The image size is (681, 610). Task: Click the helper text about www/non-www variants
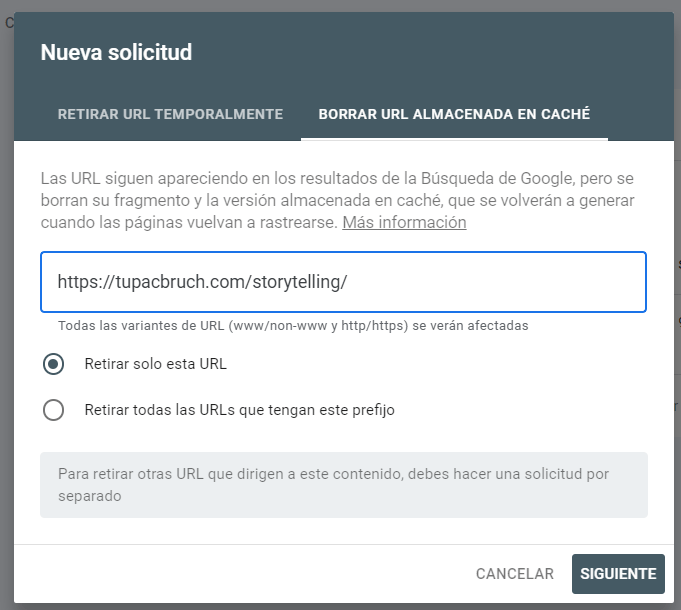coord(293,326)
